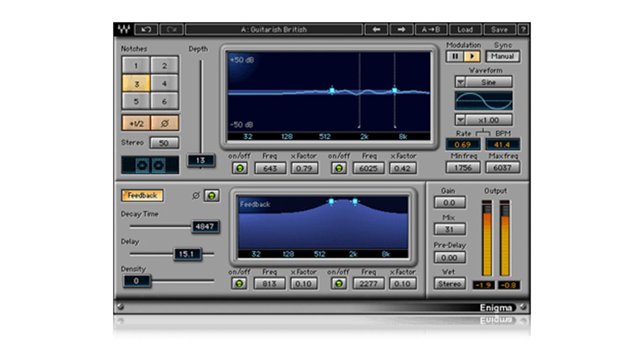644x362 pixels.
Task: Click the previous preset arrow
Action: (x=376, y=29)
